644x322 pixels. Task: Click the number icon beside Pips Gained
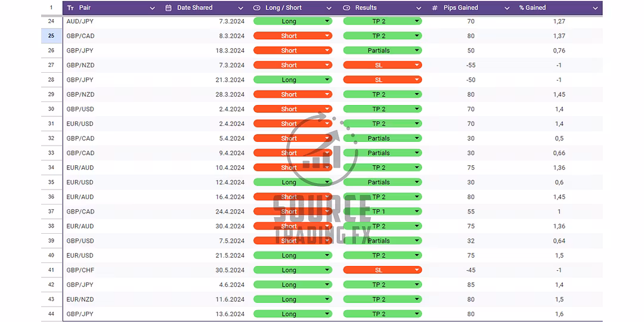click(435, 8)
